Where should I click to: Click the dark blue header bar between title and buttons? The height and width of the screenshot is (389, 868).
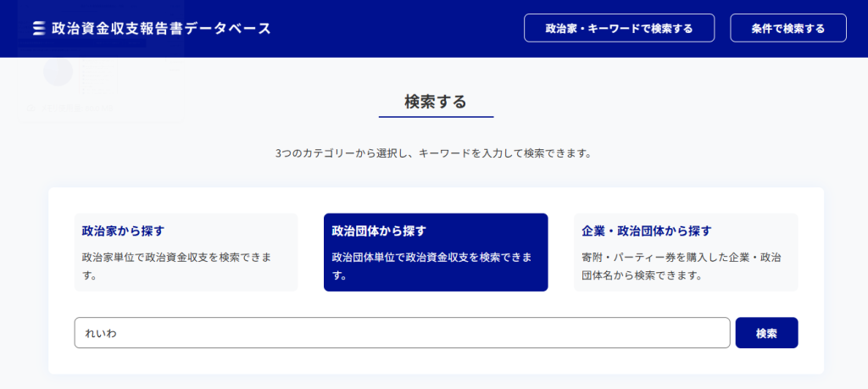tap(398, 28)
